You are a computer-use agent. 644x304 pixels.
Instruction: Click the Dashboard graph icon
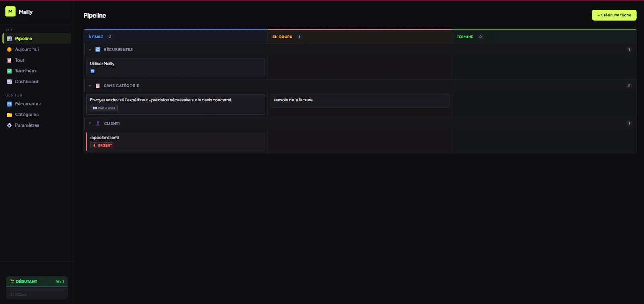[x=9, y=82]
